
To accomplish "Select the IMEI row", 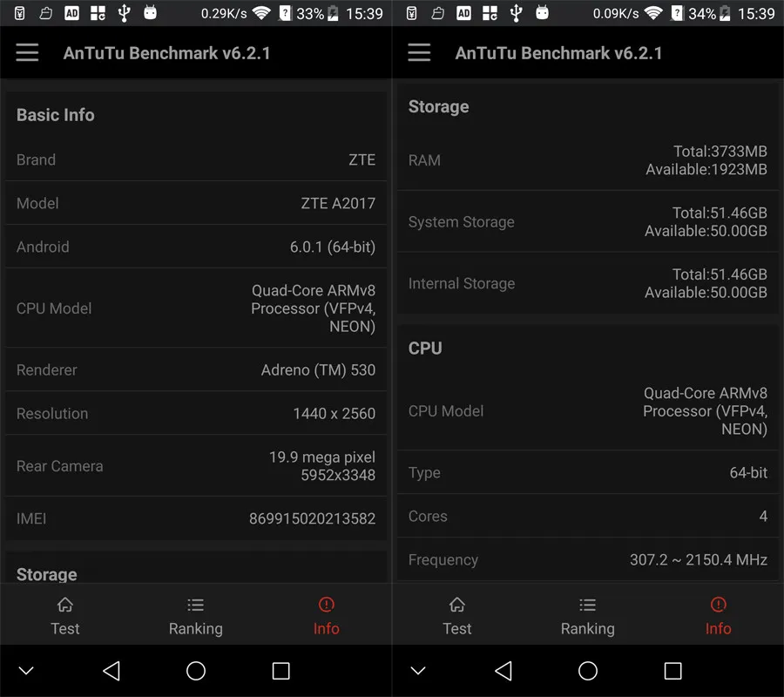I will tap(196, 518).
